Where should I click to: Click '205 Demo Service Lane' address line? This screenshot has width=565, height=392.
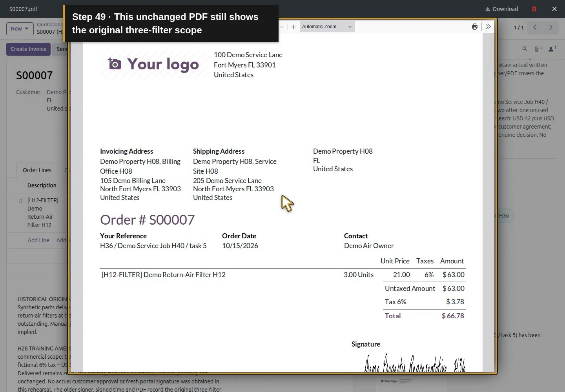click(x=227, y=181)
